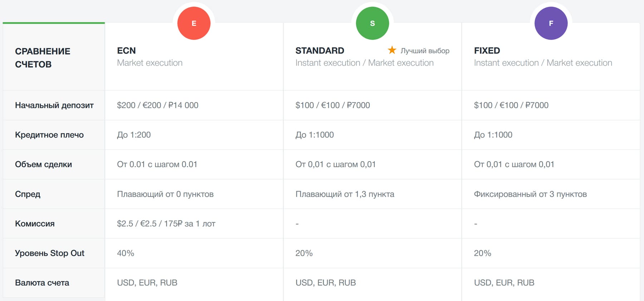
Task: Select the STANDARD account heading
Action: click(319, 50)
